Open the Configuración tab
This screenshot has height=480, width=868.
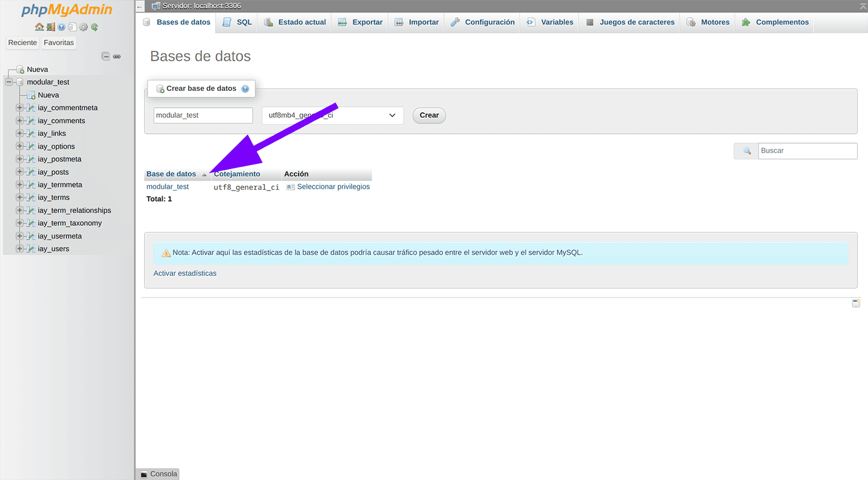tap(483, 23)
